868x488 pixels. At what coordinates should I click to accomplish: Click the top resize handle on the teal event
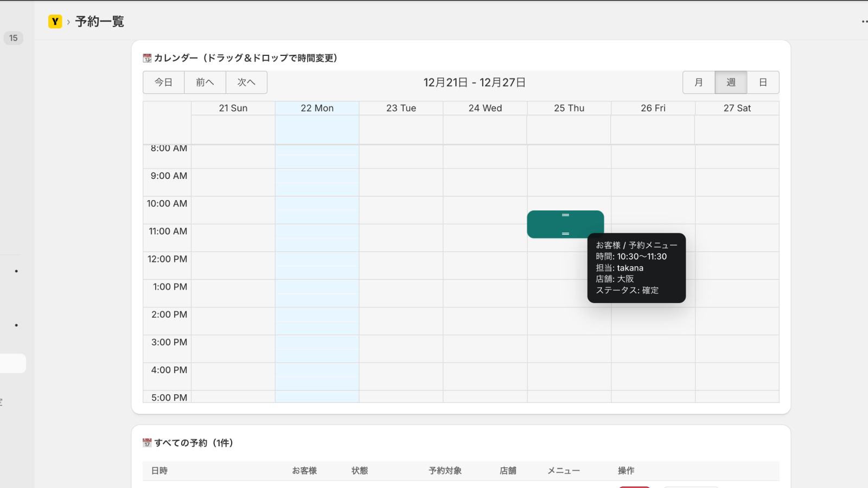pyautogui.click(x=565, y=215)
